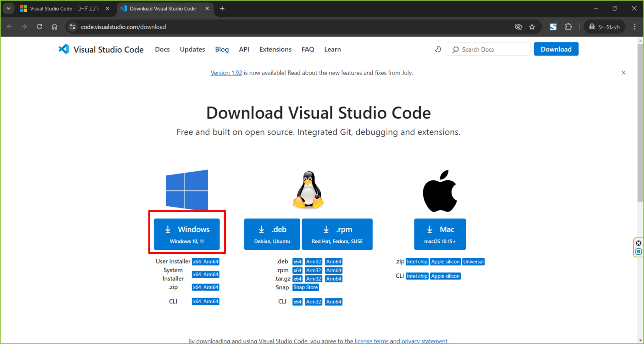Click the Version 1.92 link
This screenshot has height=344, width=644.
[226, 73]
